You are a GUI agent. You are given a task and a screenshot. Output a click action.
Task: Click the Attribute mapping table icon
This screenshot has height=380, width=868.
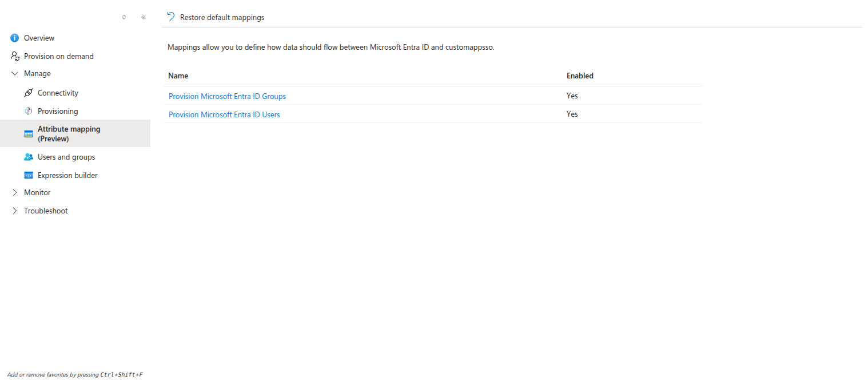coord(29,134)
